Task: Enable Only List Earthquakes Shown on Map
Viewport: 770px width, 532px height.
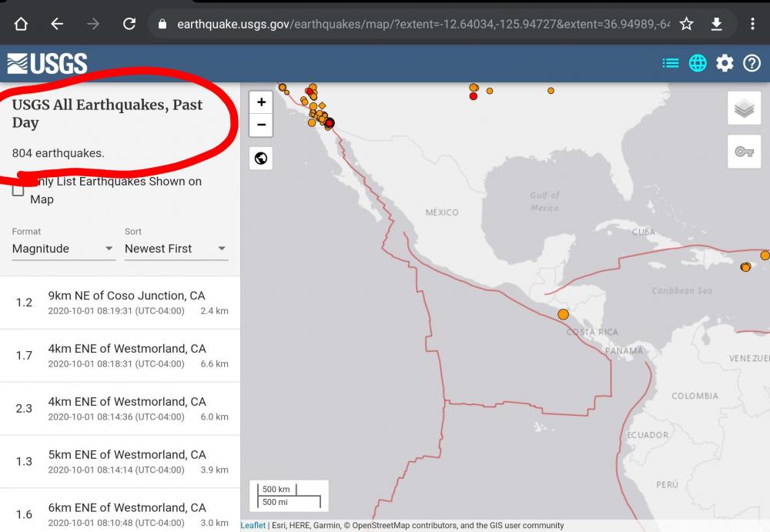Action: [18, 189]
